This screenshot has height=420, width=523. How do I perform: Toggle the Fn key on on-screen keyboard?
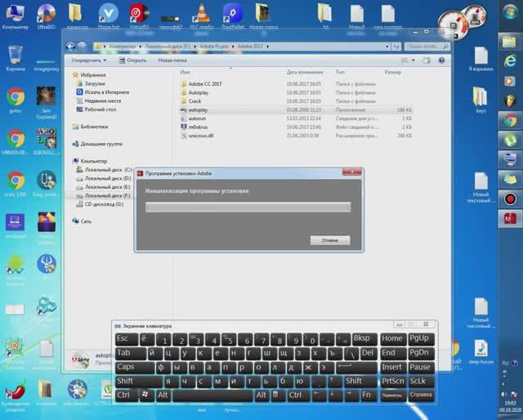coord(369,395)
